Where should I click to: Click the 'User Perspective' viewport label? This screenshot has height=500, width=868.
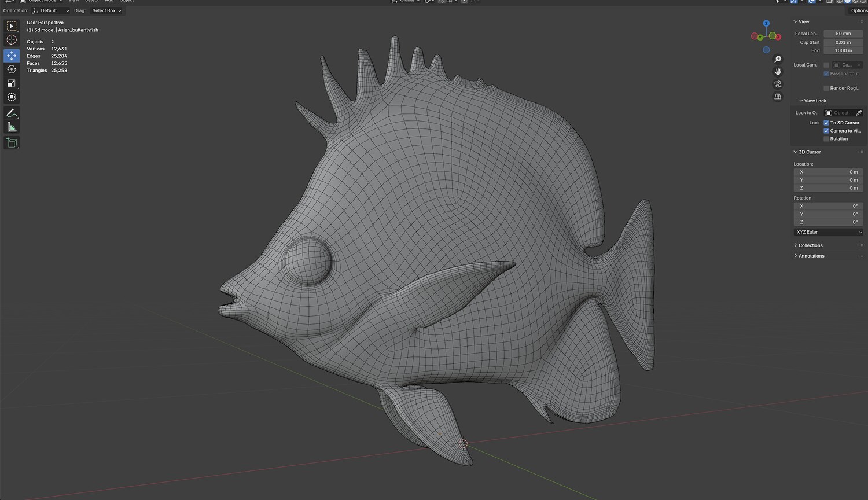pos(45,23)
